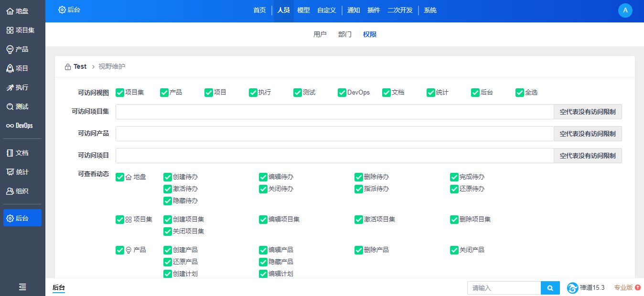Collapse the left sidebar menu
This screenshot has width=644, height=296.
[x=22, y=287]
